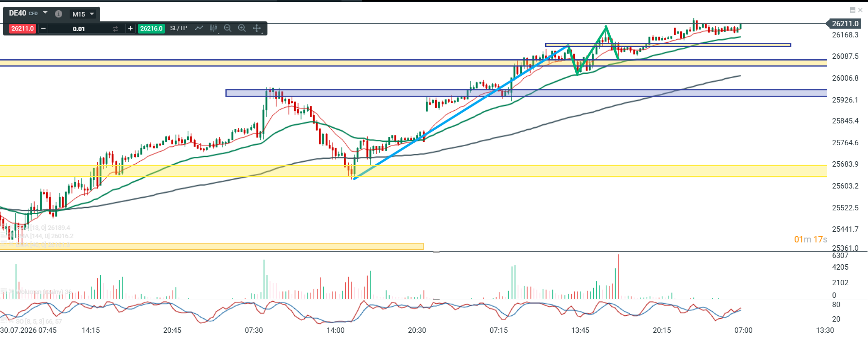Close the chart panel
Viewport: 868px width, 343px height.
coord(860,10)
